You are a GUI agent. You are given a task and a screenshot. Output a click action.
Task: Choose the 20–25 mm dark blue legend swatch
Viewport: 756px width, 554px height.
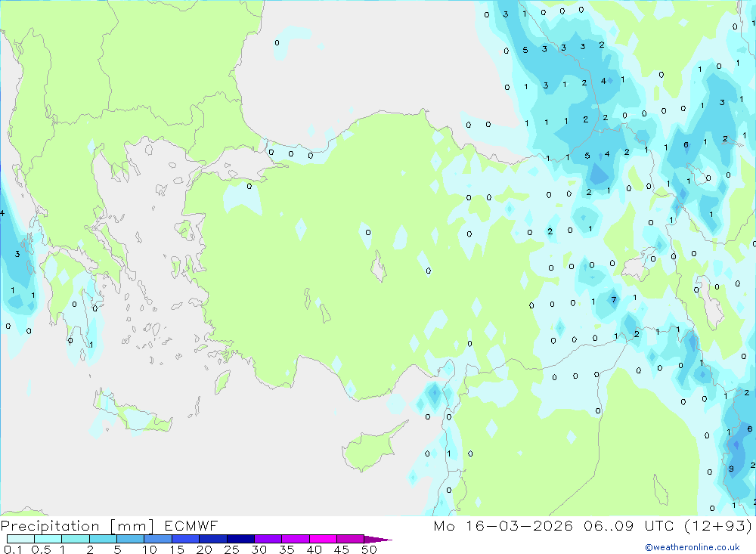click(213, 539)
